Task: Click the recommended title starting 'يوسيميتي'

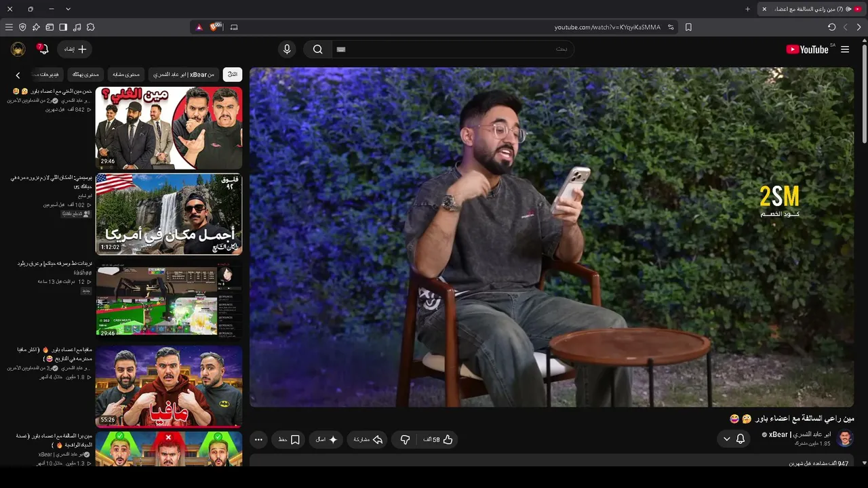Action: pyautogui.click(x=51, y=182)
